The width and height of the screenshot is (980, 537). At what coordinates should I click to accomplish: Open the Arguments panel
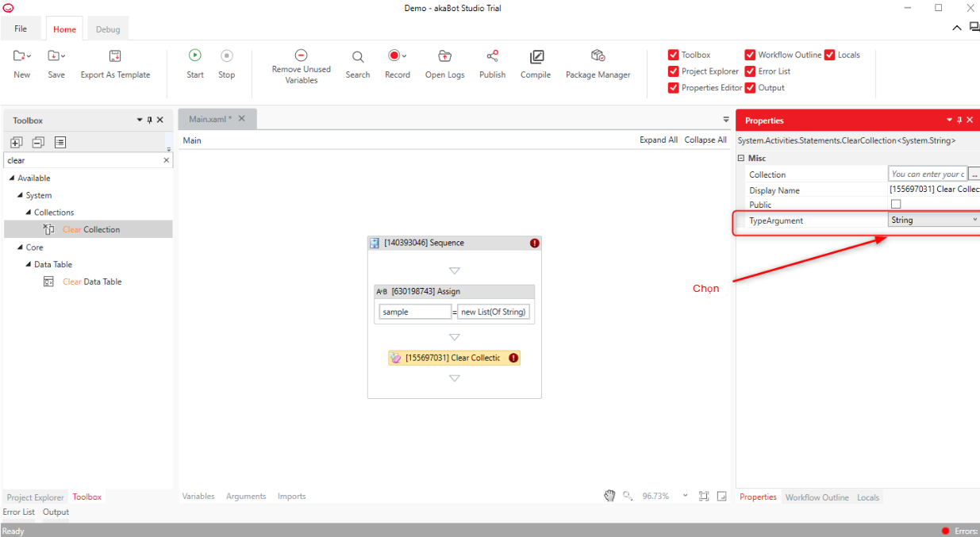coord(246,497)
